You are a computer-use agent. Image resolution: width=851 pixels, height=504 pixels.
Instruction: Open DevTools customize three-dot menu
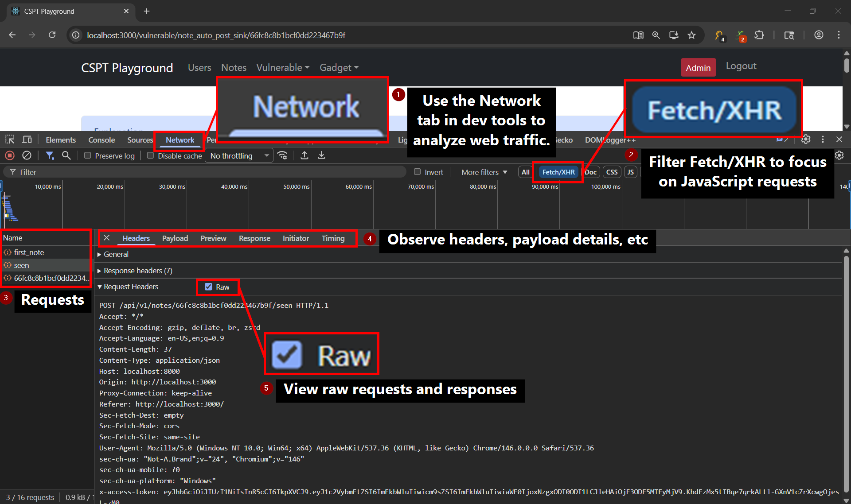[x=823, y=140]
